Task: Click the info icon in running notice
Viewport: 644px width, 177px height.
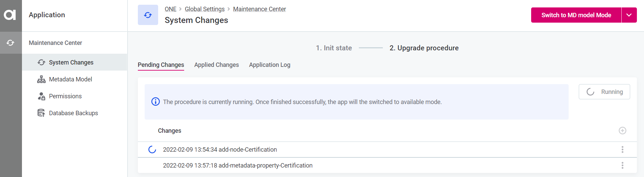Action: pos(155,102)
